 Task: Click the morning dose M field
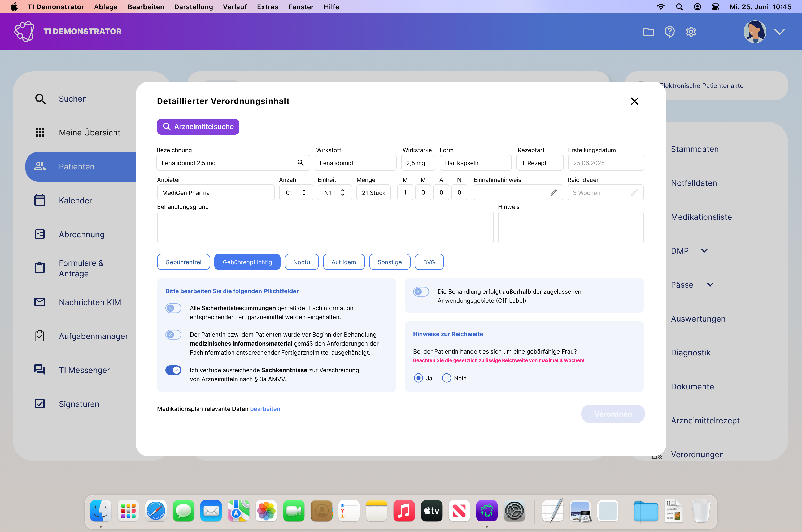tap(405, 193)
